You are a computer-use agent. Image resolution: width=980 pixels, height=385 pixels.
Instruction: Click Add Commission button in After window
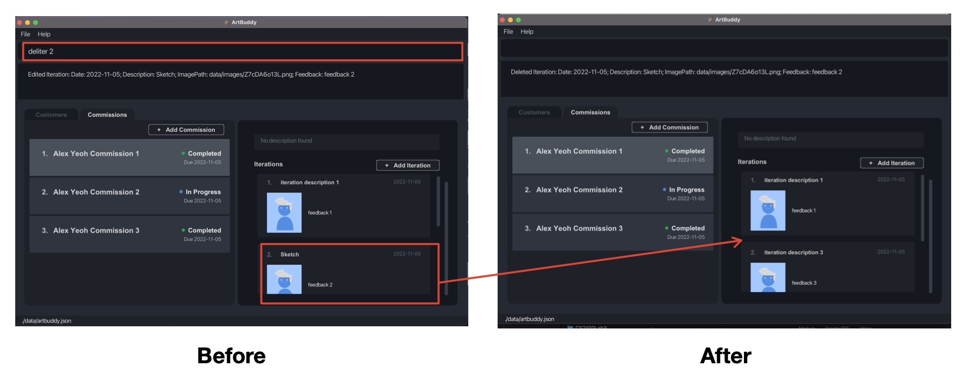coord(669,128)
